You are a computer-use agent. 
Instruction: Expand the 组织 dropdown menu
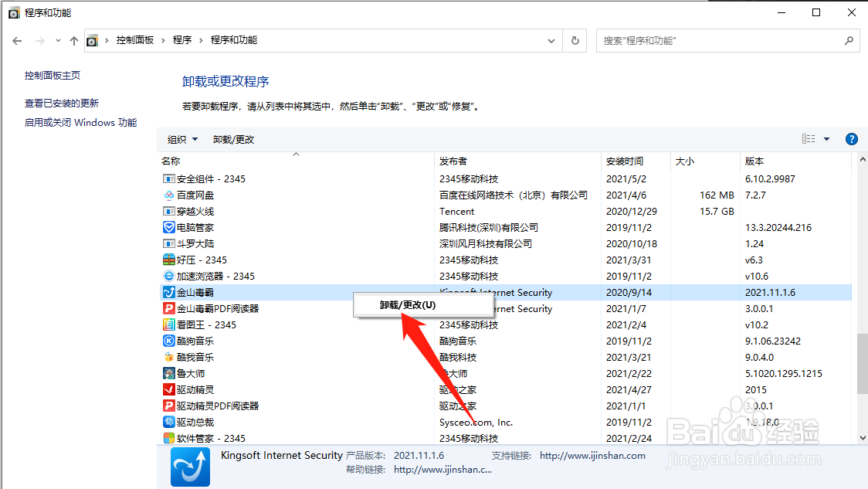pyautogui.click(x=182, y=140)
